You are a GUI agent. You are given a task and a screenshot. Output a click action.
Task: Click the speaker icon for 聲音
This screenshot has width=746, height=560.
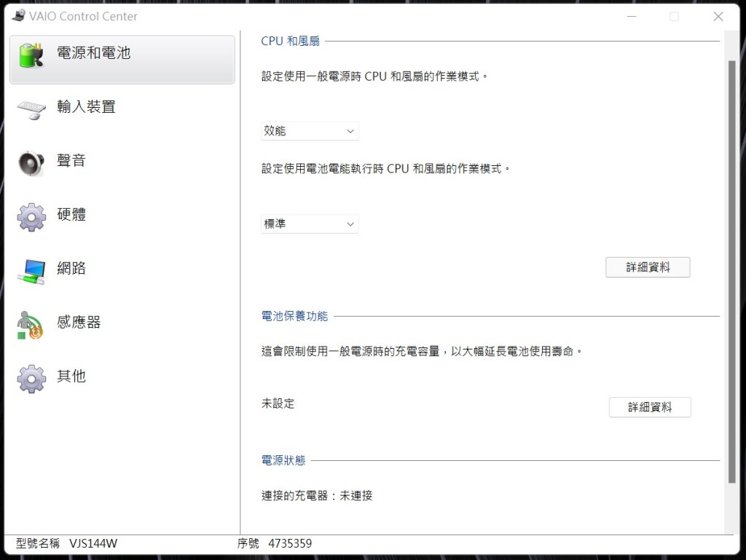point(31,162)
